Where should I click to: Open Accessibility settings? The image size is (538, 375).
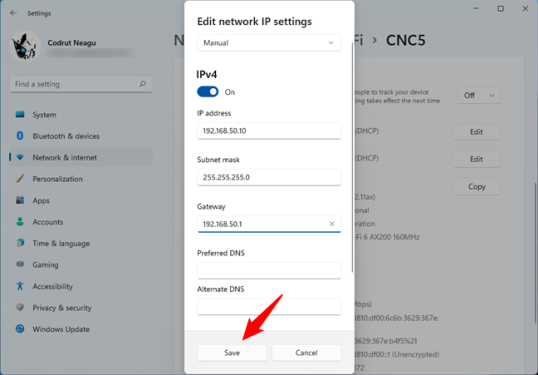point(81,286)
